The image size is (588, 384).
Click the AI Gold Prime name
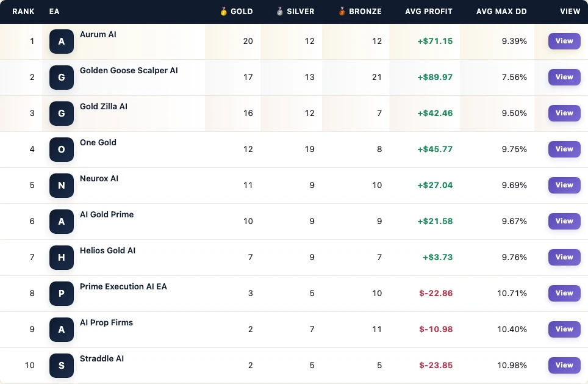click(107, 215)
